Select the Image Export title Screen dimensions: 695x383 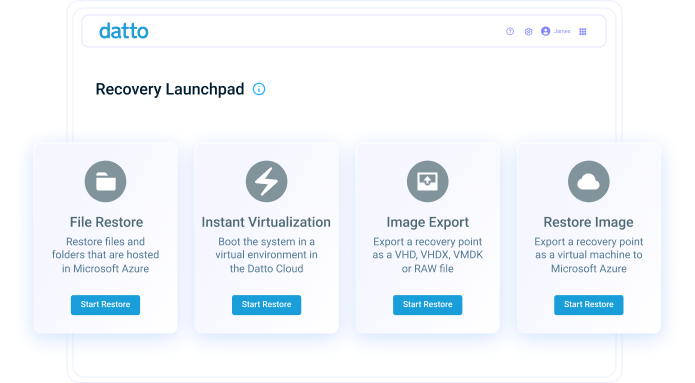[x=428, y=222]
